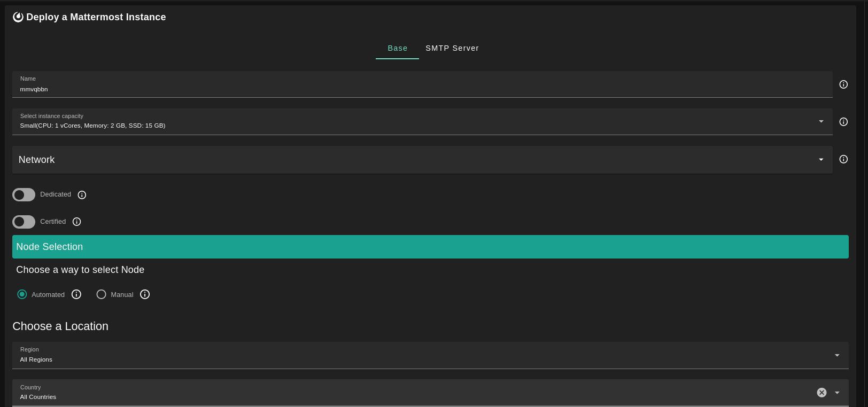Screen dimensions: 868x407
Task: Click info icon next to Automated option
Action: (x=76, y=294)
